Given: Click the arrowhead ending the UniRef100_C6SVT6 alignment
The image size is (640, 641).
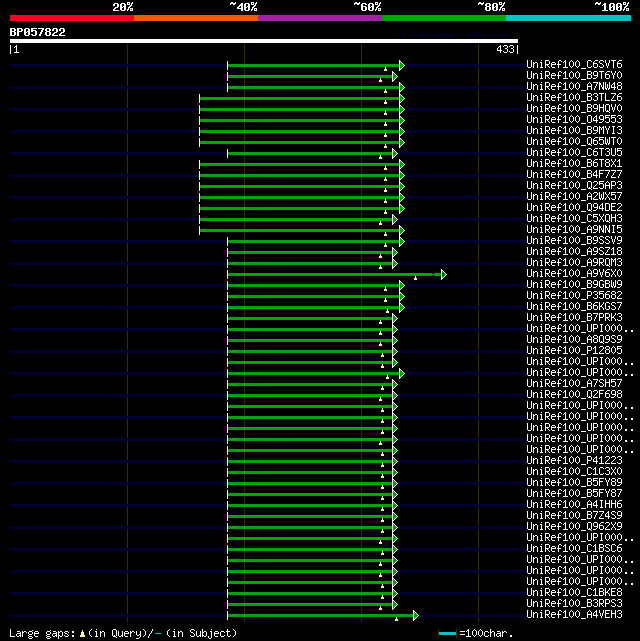Looking at the screenshot, I should tap(402, 65).
